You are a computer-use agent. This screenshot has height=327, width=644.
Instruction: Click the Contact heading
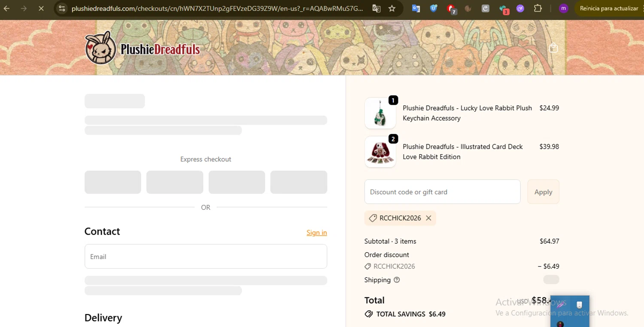tap(102, 231)
